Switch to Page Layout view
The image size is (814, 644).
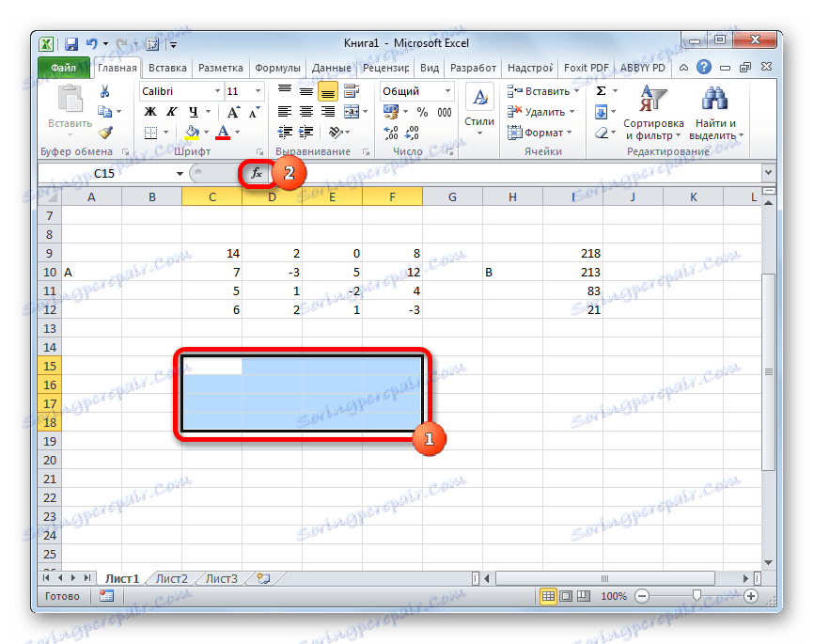[x=566, y=596]
